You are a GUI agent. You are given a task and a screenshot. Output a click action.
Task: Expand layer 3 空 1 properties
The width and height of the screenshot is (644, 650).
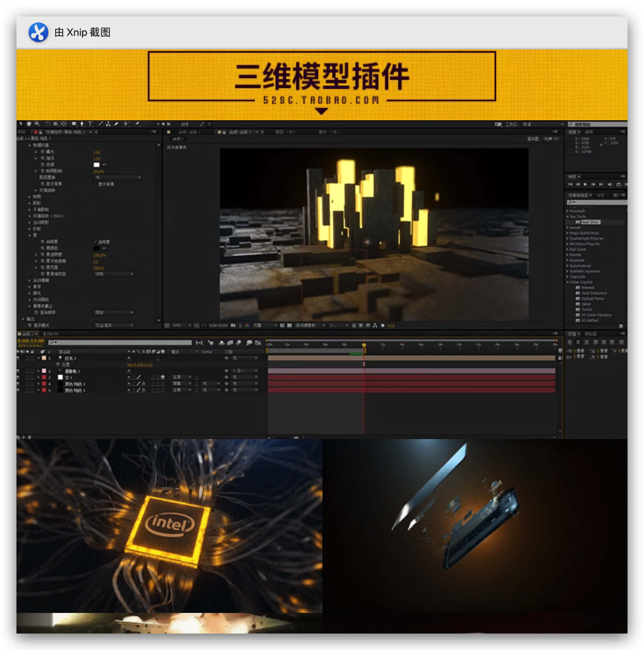point(38,377)
